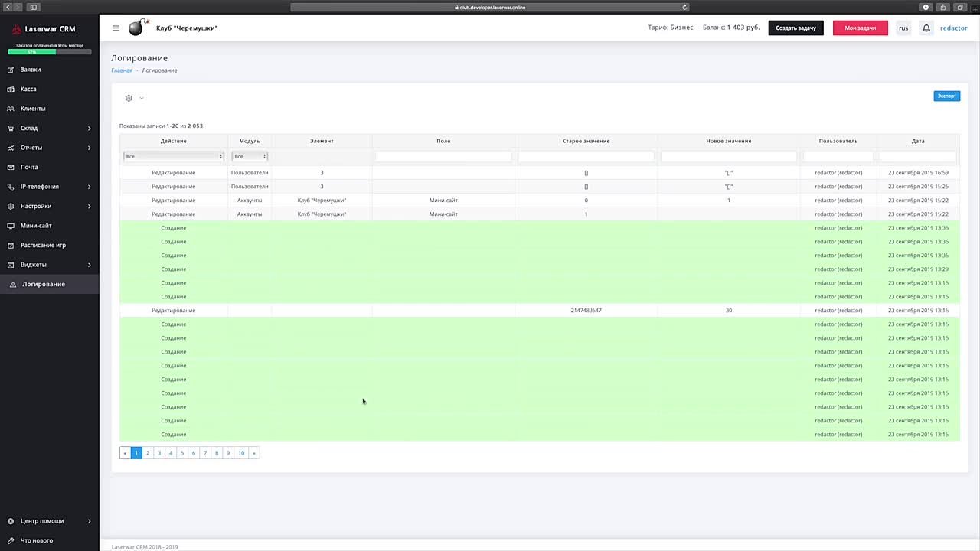980x551 pixels.
Task: Click the Создать задачу button
Action: tap(795, 28)
